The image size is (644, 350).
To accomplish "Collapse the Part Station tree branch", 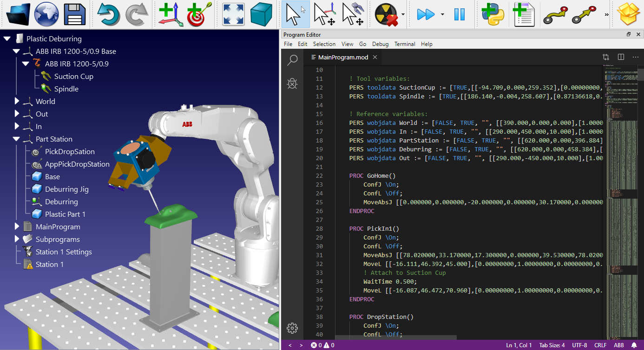I will pyautogui.click(x=17, y=139).
